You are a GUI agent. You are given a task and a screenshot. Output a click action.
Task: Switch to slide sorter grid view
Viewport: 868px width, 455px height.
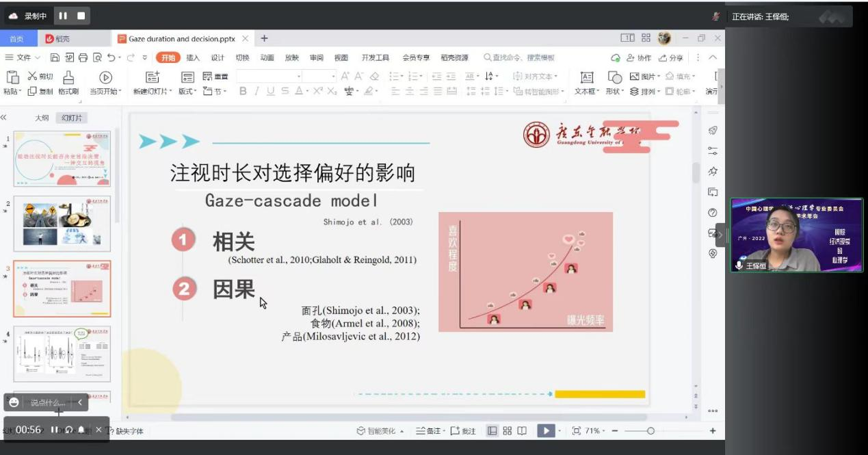pos(507,430)
